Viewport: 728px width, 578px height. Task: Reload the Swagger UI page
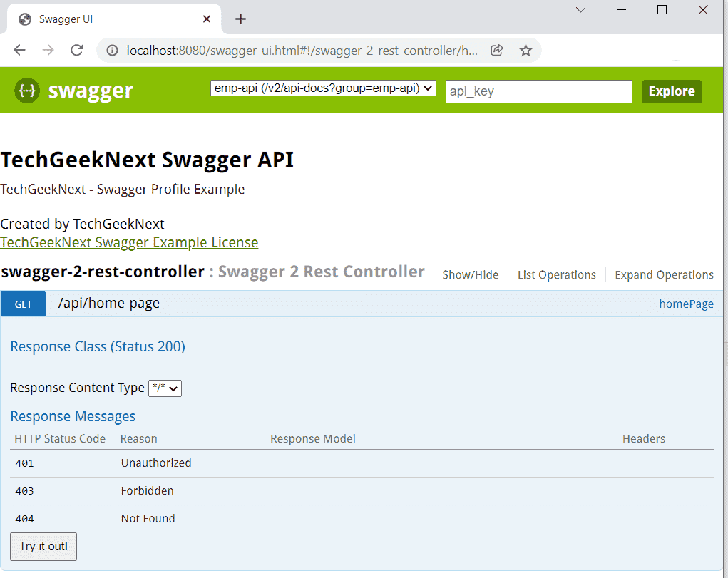pos(76,50)
